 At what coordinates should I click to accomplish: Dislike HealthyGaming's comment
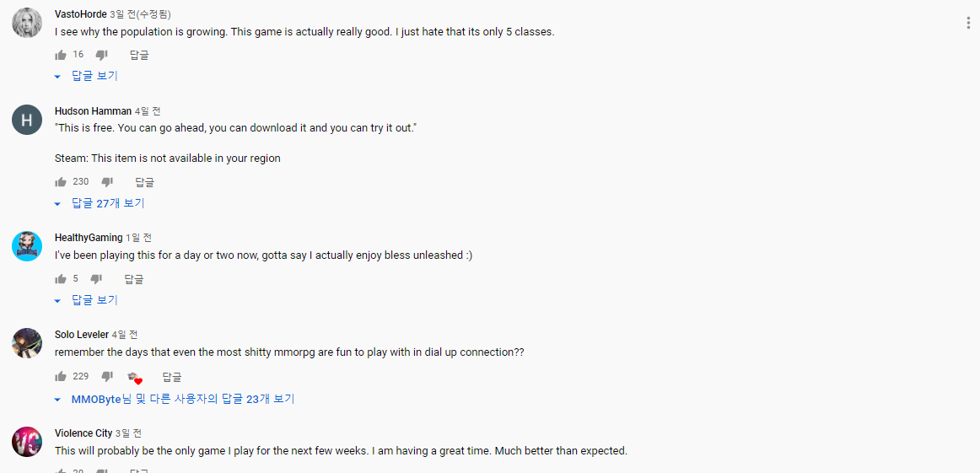click(95, 279)
